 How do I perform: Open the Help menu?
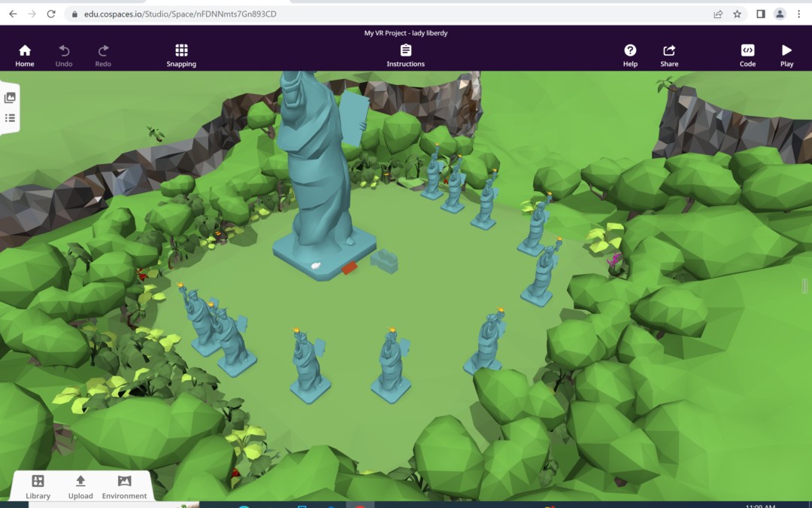pos(630,56)
